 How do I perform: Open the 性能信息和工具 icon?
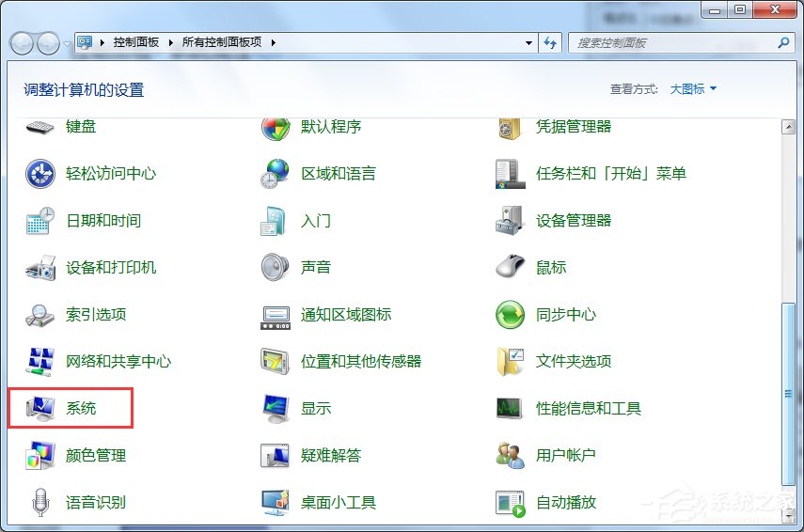point(510,409)
